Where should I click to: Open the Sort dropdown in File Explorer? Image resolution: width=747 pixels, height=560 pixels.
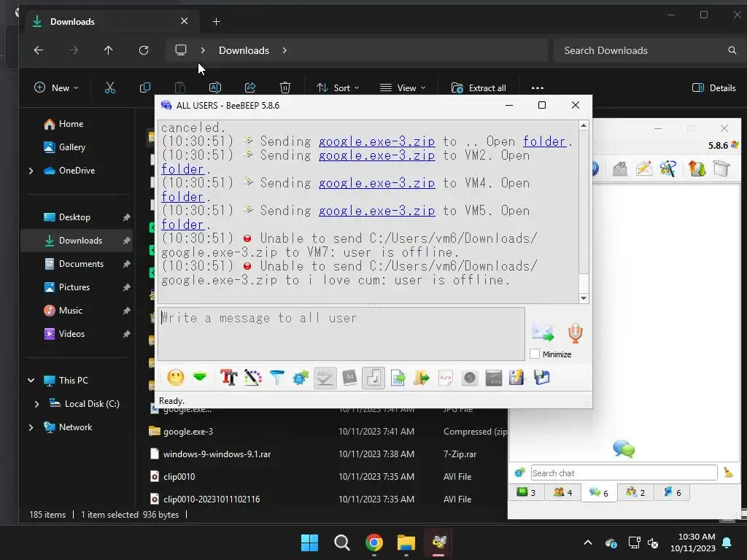point(338,87)
